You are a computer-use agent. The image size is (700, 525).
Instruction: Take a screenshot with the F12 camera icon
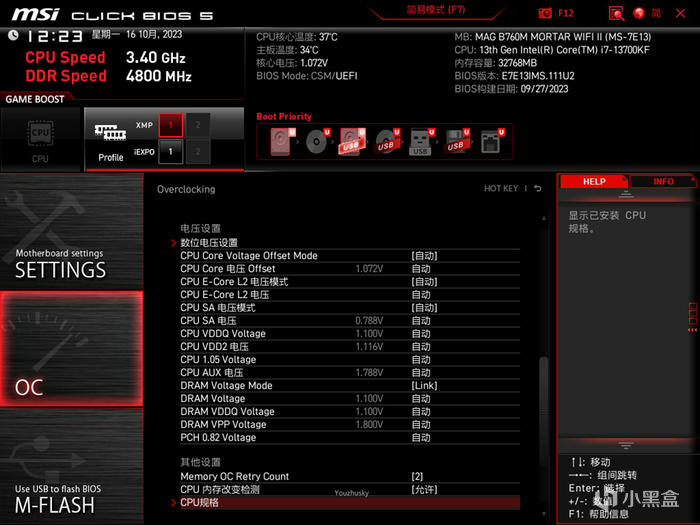[545, 13]
